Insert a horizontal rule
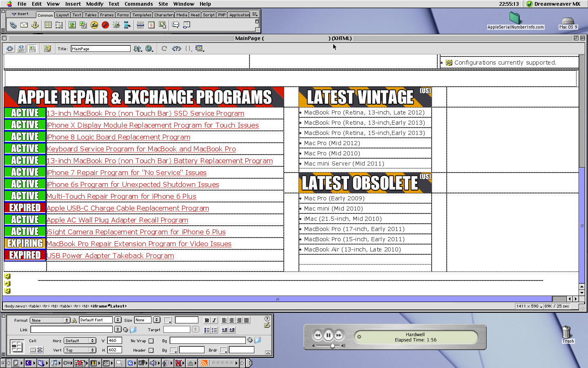This screenshot has height=368, width=588. [140, 25]
